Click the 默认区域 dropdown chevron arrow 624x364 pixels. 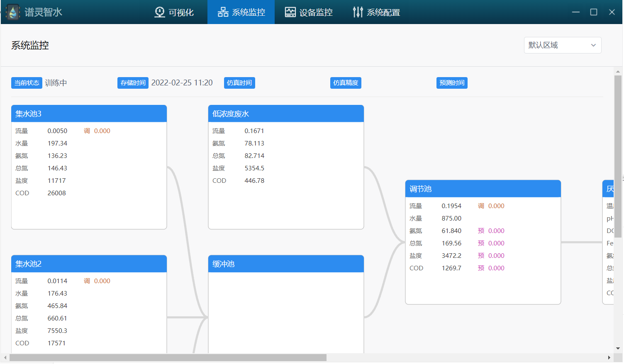pyautogui.click(x=593, y=45)
